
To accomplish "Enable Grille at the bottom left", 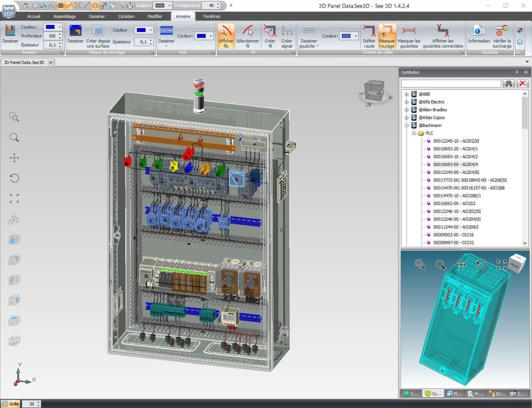I will [x=11, y=404].
